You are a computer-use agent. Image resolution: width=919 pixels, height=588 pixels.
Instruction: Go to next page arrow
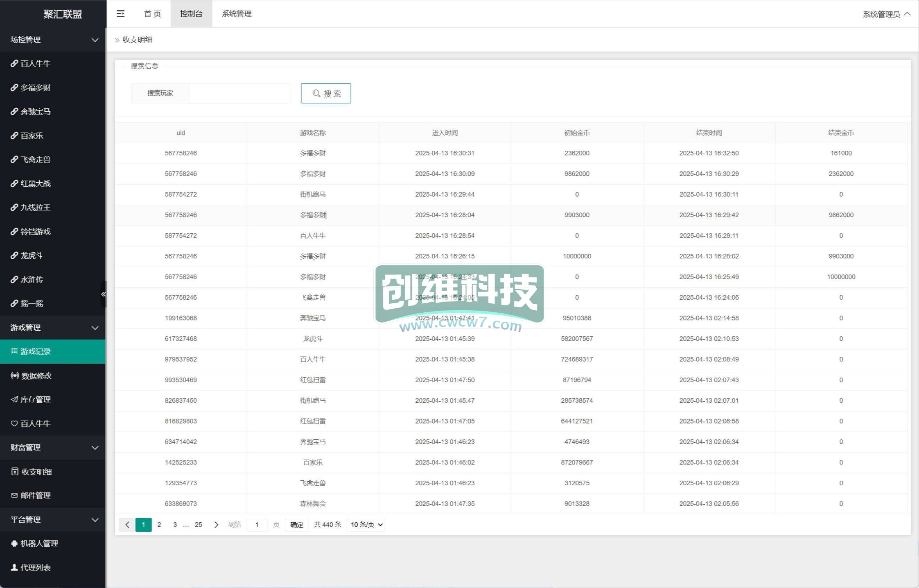[216, 524]
